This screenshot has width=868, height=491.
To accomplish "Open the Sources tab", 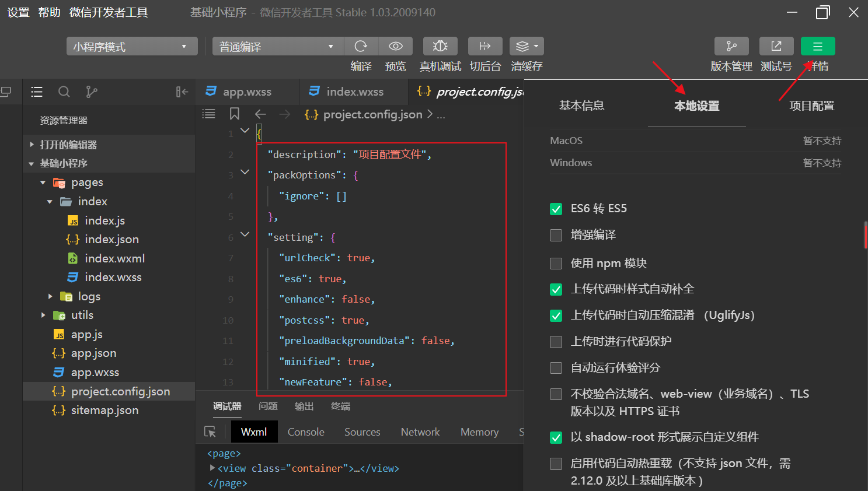I will (x=362, y=432).
